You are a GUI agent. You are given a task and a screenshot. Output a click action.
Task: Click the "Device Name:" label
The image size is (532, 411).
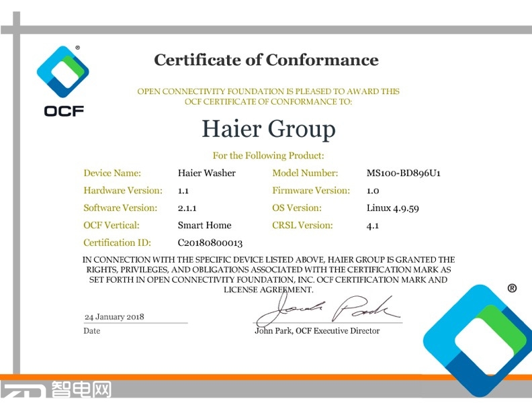(112, 173)
